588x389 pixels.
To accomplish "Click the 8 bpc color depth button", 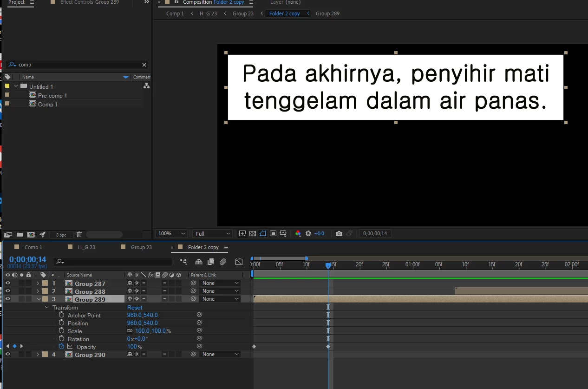I will 61,235.
